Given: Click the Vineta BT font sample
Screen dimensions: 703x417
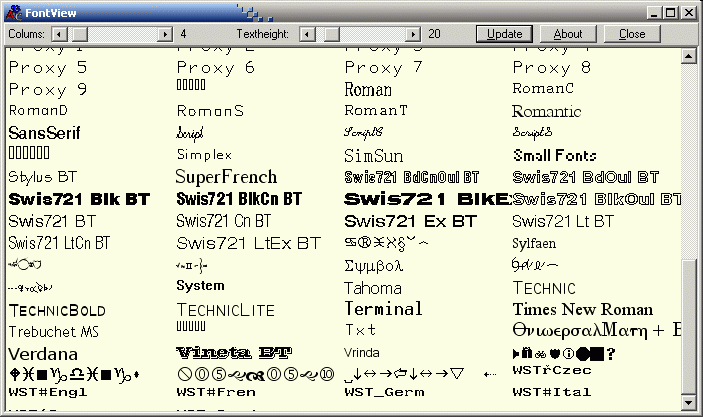Looking at the screenshot, I should pos(234,353).
